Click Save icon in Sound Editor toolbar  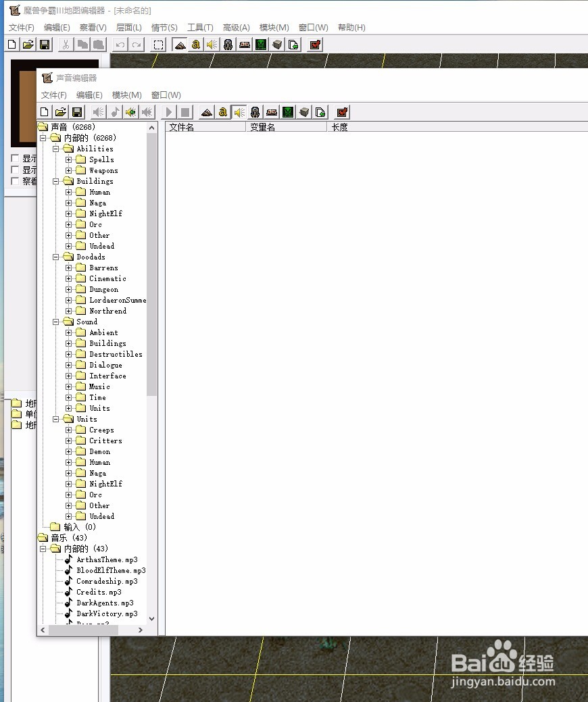(x=77, y=112)
